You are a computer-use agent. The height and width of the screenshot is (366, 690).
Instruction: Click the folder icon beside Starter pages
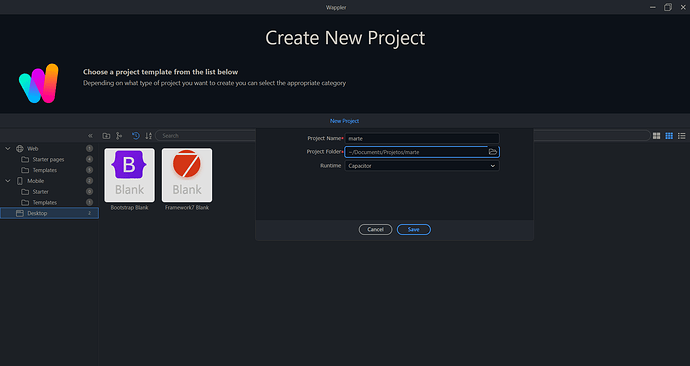coord(25,159)
